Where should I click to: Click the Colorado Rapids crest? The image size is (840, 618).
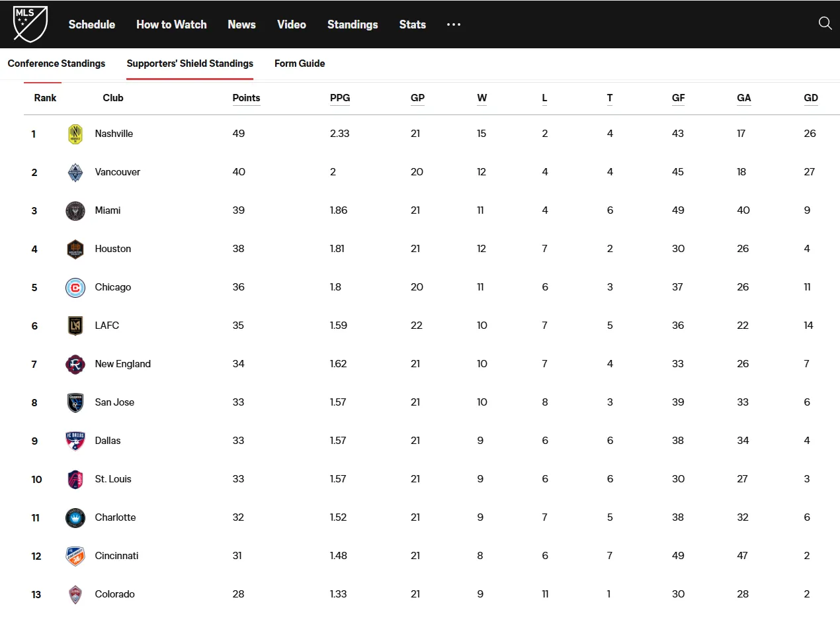pyautogui.click(x=75, y=595)
